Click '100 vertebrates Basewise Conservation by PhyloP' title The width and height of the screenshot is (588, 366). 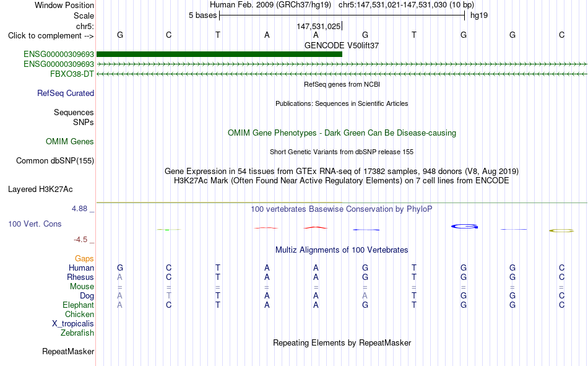(x=342, y=209)
